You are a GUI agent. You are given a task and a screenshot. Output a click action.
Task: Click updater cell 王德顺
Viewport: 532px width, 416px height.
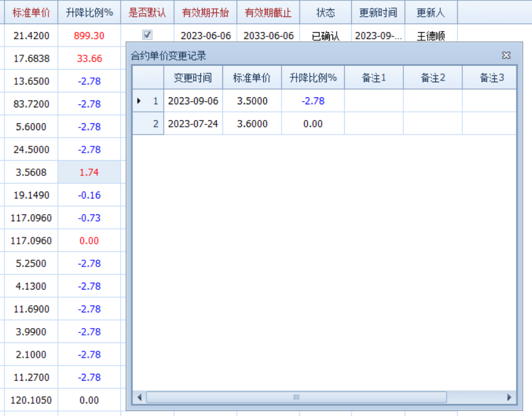pos(431,35)
